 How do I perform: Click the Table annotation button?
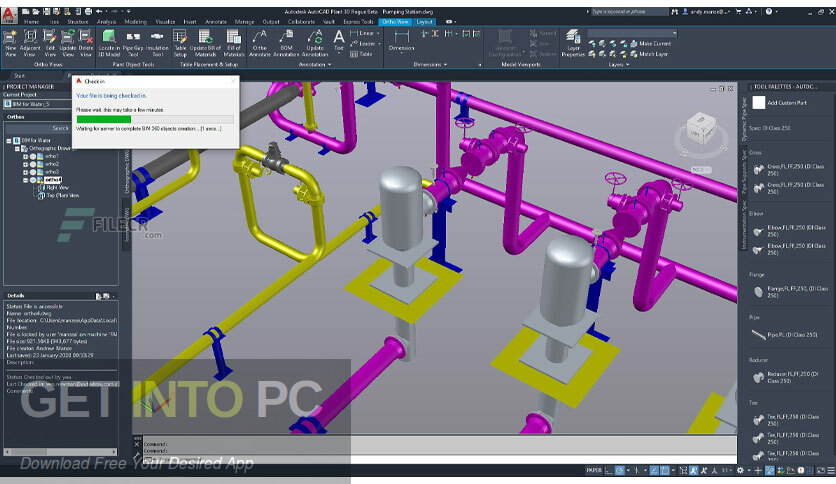click(361, 54)
